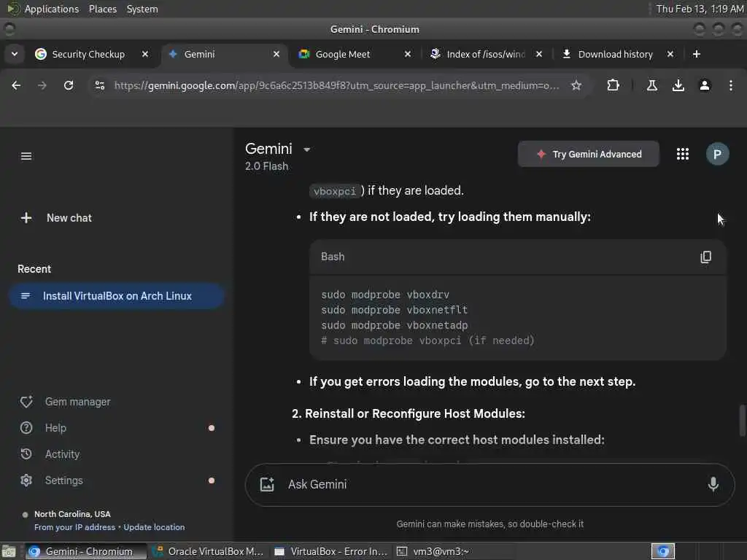Click the sudo modprobe vboxnetflt line
Screen dimensions: 747x560
(x=394, y=310)
